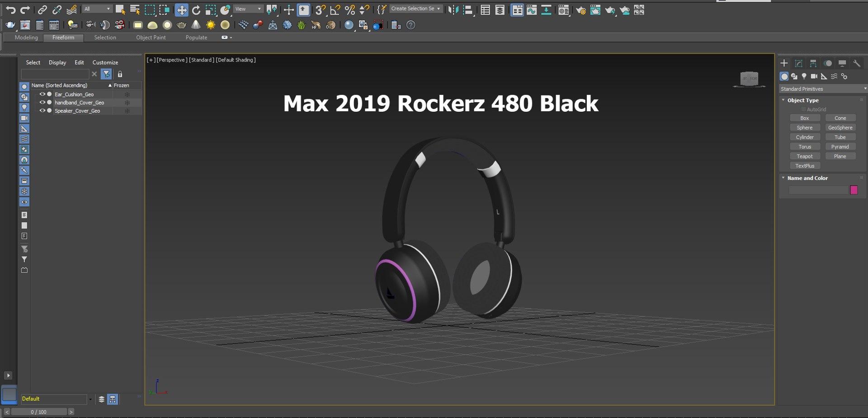
Task: Click the ViewCube in the viewport
Action: pyautogui.click(x=749, y=79)
